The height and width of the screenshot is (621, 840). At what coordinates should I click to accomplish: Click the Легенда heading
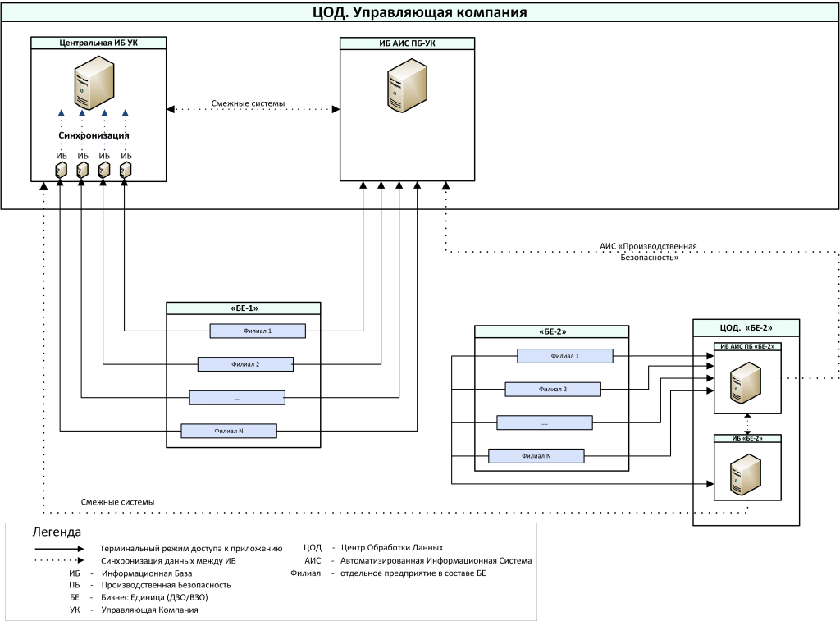point(56,531)
